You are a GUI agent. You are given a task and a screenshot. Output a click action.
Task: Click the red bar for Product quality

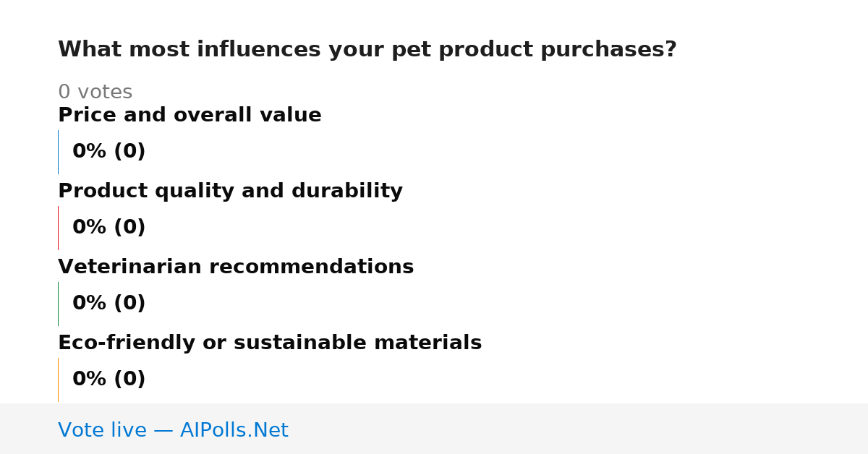(58, 228)
